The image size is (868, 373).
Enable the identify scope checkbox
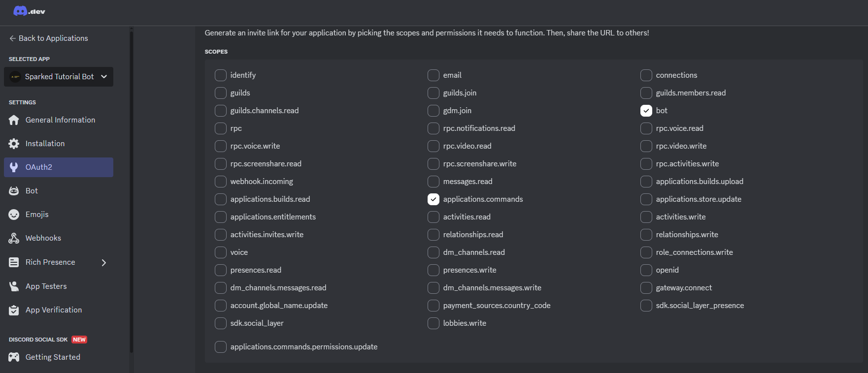pos(221,75)
